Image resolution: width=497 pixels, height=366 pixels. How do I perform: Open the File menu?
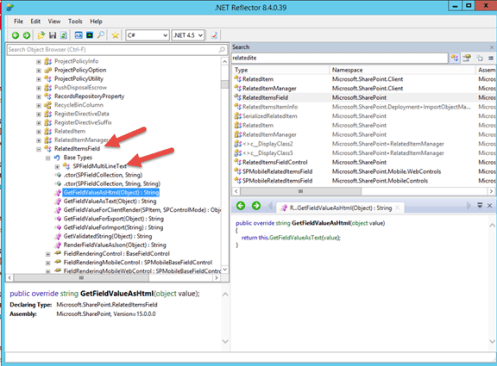click(18, 21)
